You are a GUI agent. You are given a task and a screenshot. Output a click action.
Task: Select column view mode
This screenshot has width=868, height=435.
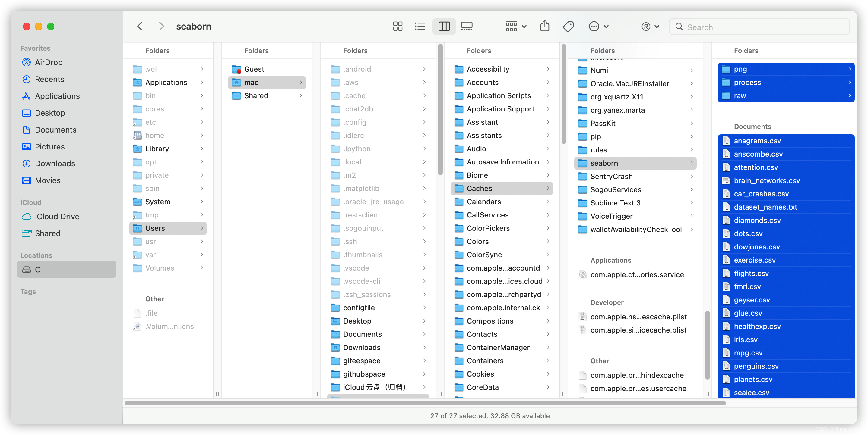point(444,26)
